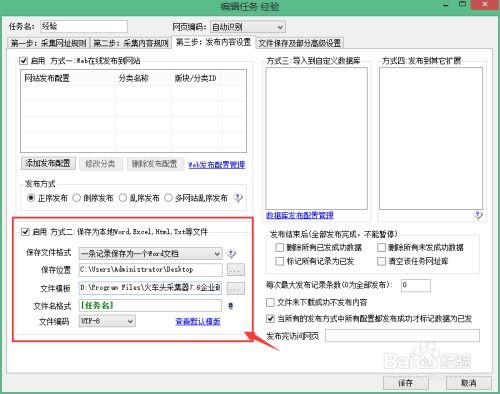The height and width of the screenshot is (394, 500).
Task: Check 清空该任务网址库 option
Action: point(381,261)
